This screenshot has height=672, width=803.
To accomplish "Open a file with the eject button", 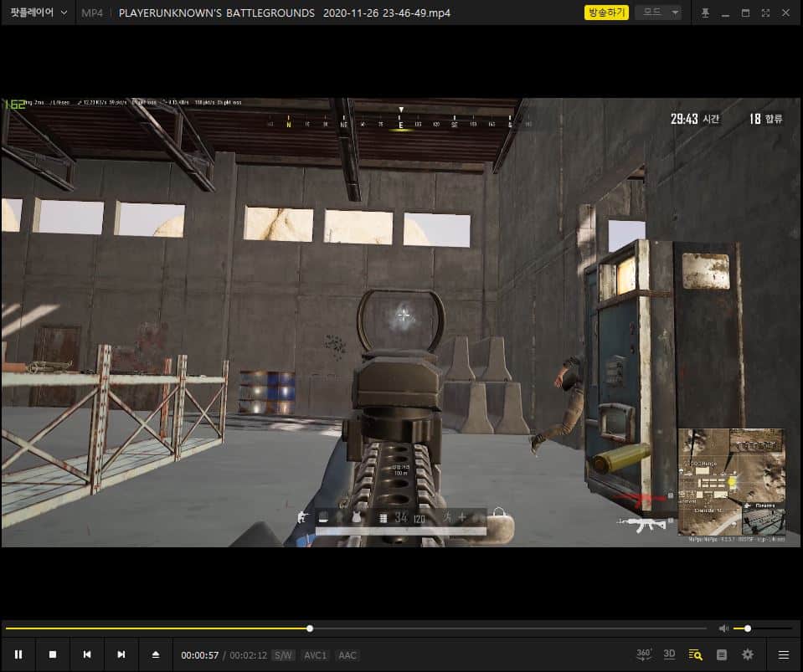I will tap(156, 654).
